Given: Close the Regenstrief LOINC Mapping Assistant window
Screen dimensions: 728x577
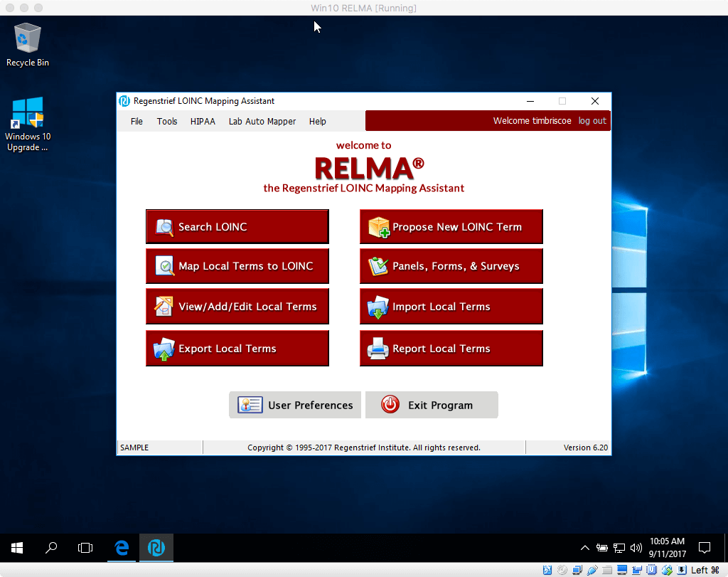Looking at the screenshot, I should tap(595, 101).
